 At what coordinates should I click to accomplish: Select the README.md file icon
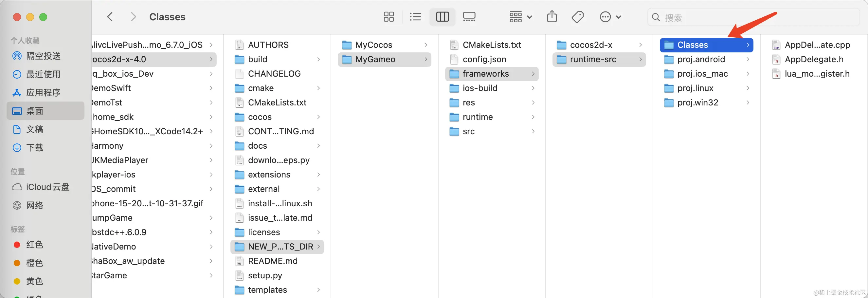239,261
